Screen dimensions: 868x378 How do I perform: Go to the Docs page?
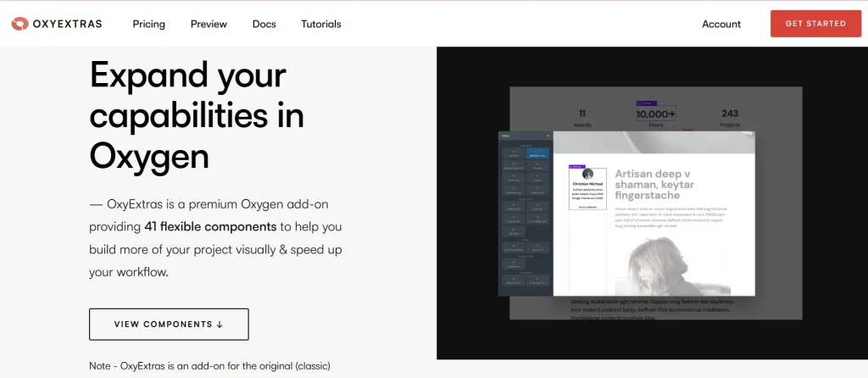(x=264, y=25)
